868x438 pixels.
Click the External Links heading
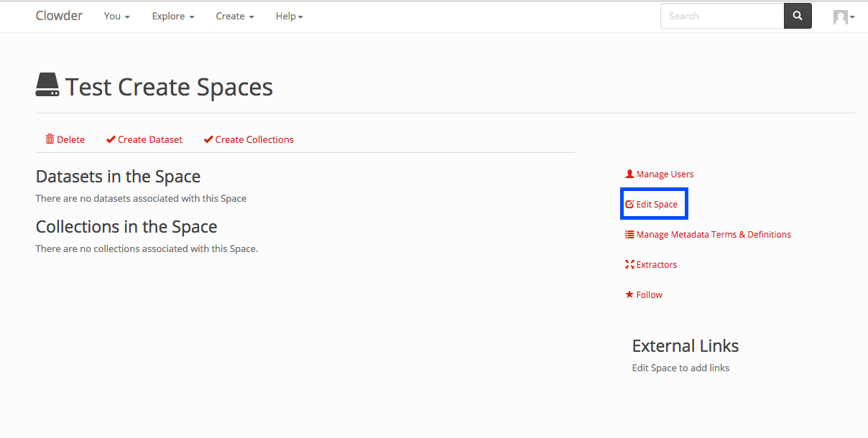coord(685,345)
